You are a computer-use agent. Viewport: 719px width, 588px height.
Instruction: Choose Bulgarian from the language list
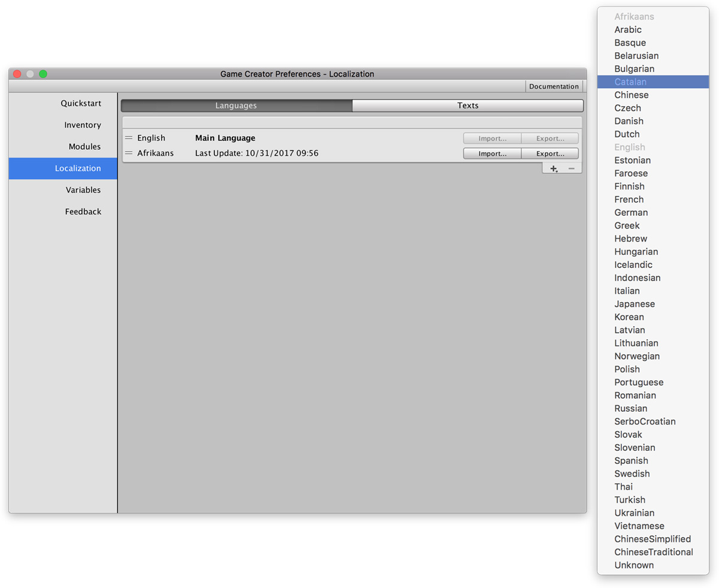653,69
